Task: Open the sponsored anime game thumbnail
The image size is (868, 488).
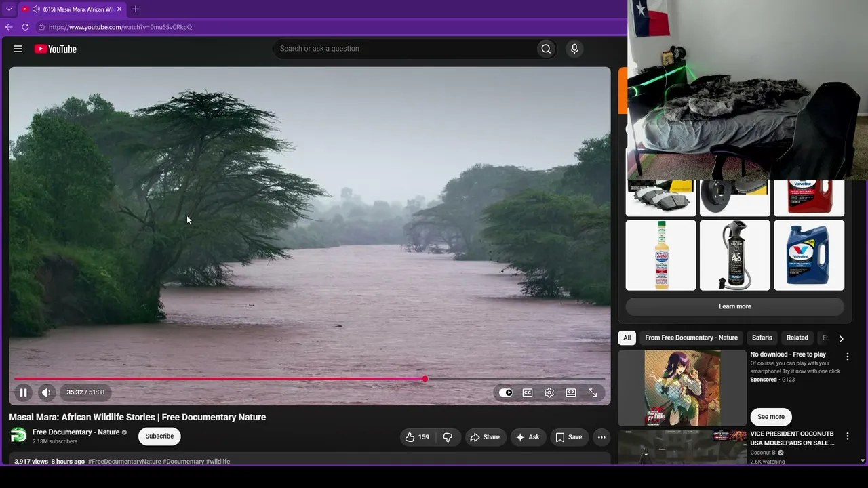Action: tap(682, 388)
